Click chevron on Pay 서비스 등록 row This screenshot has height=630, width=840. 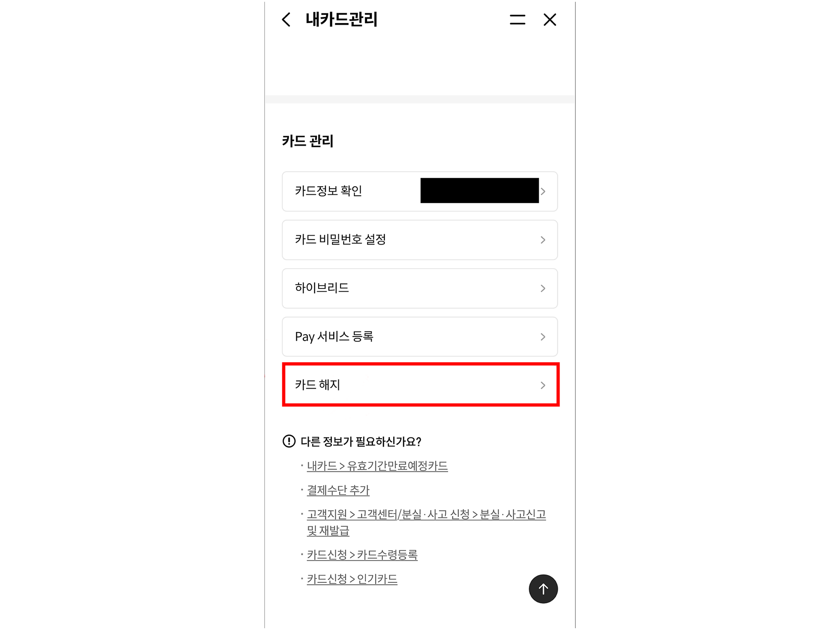click(543, 337)
